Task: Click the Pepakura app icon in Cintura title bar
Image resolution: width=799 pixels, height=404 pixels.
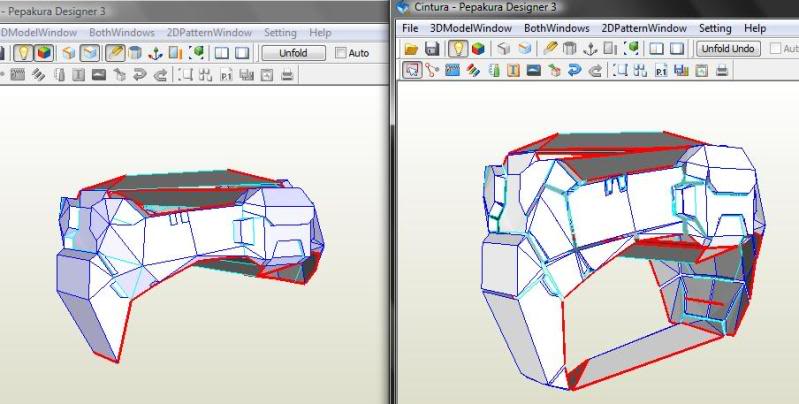Action: point(403,7)
